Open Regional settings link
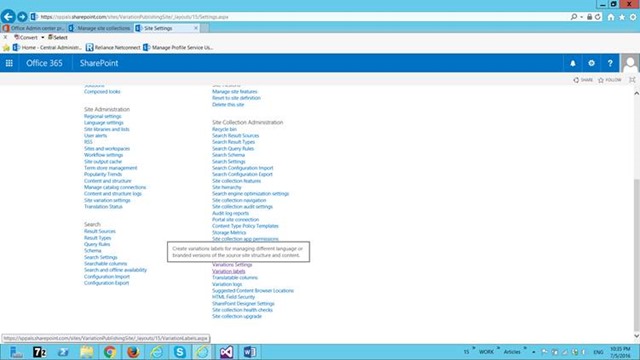The width and height of the screenshot is (640, 360). coord(102,116)
